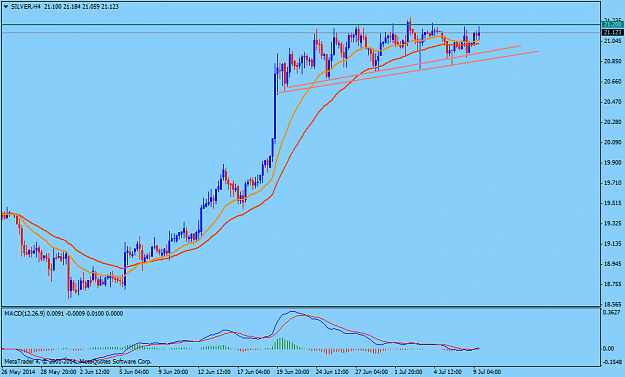Click the -0.1548 MACD scale value
The image size is (625, 377).
(x=613, y=362)
